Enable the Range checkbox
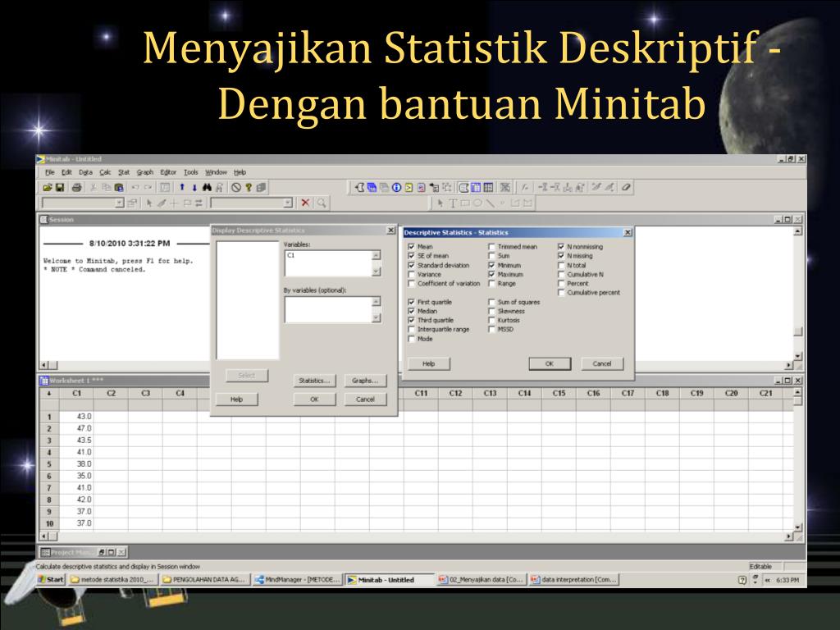 [491, 283]
